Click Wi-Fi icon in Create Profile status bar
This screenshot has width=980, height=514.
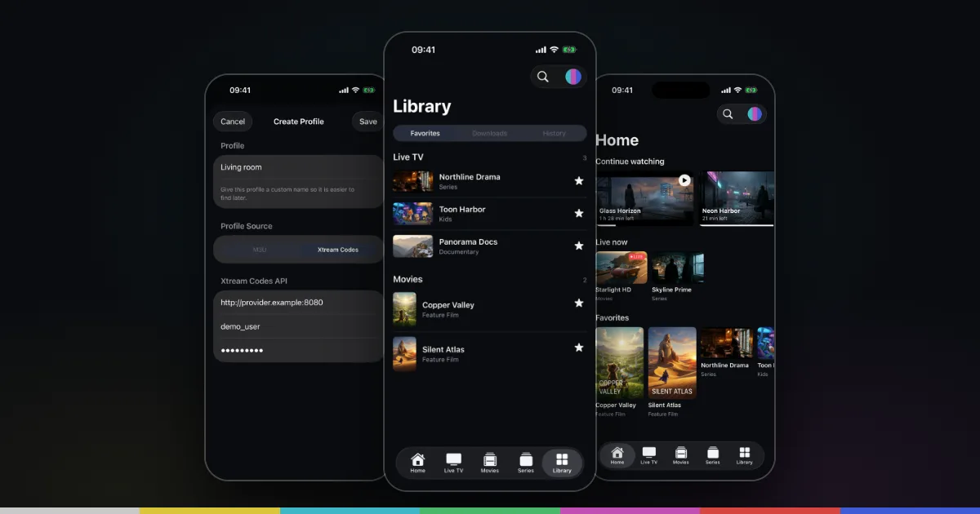(x=356, y=91)
